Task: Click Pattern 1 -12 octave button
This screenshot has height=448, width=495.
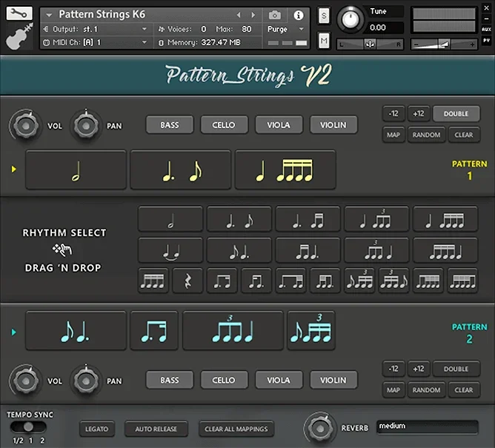Action: (x=393, y=114)
